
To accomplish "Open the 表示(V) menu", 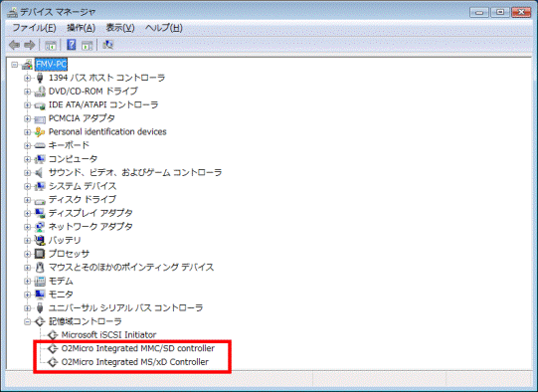I will pos(120,28).
